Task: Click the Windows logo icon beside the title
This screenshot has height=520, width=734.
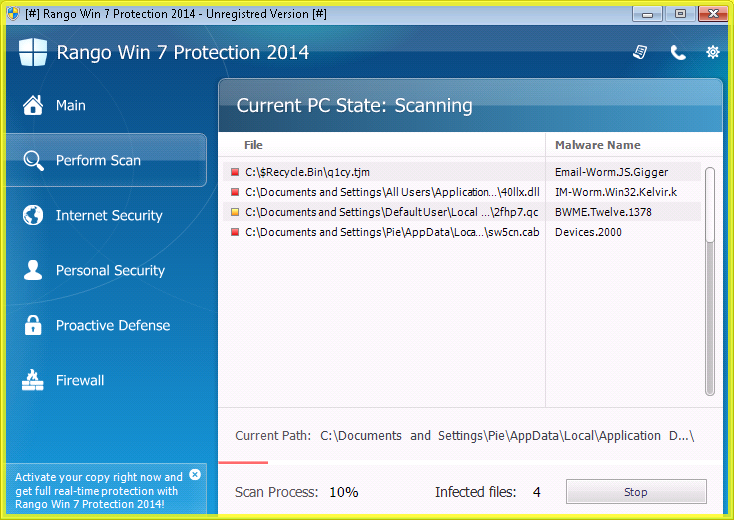Action: click(33, 52)
